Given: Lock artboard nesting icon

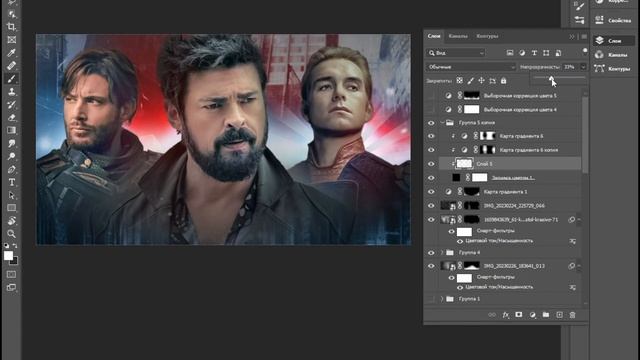Looking at the screenshot, I should pos(493,81).
